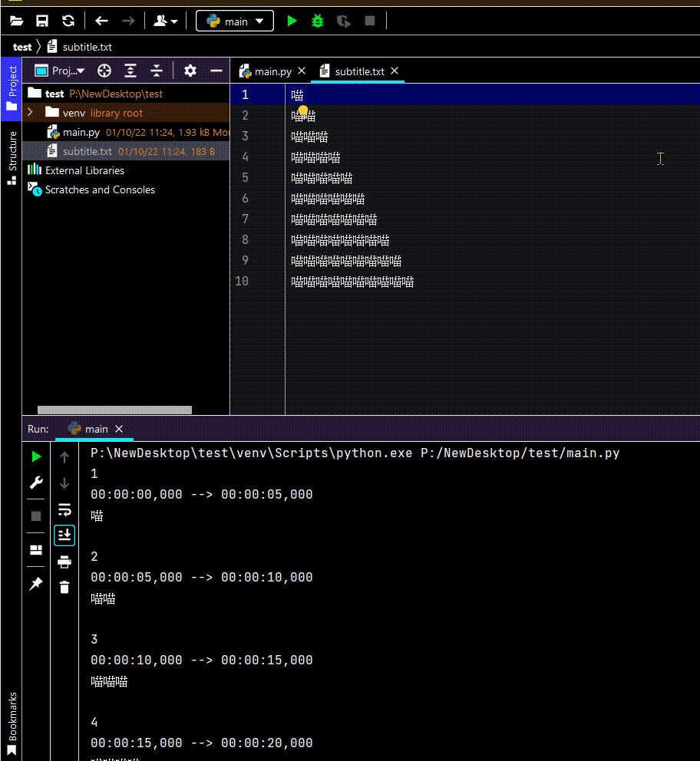The image size is (700, 761).
Task: Open the Structure tool window tab
Action: 12,158
